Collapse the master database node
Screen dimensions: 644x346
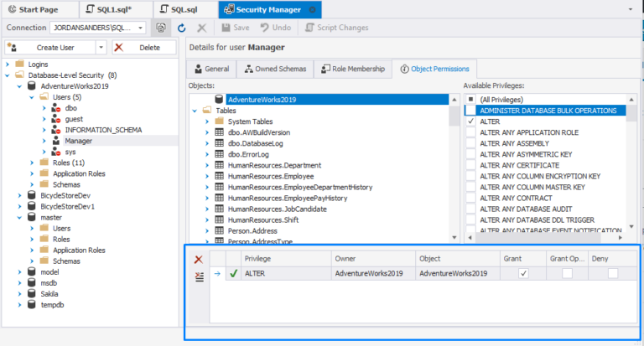19,218
